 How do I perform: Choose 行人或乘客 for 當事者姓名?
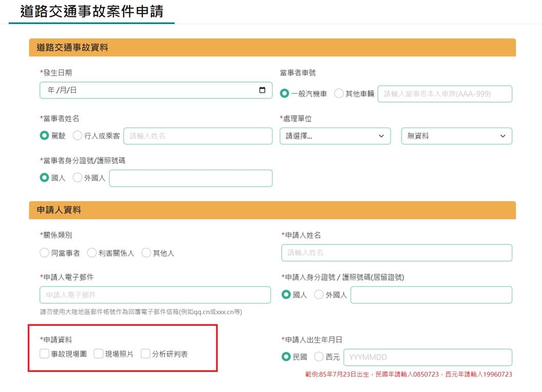pos(77,136)
